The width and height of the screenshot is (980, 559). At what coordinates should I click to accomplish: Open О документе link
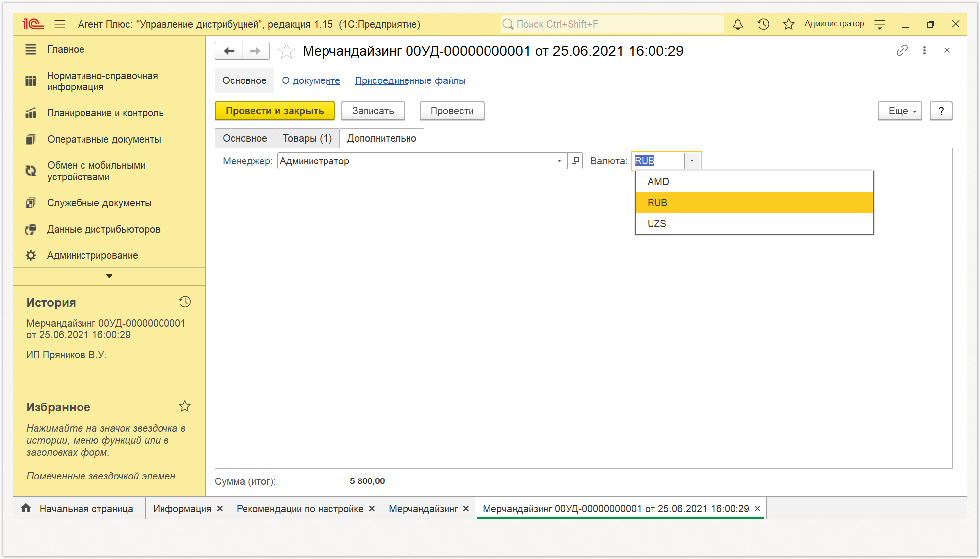(x=311, y=80)
